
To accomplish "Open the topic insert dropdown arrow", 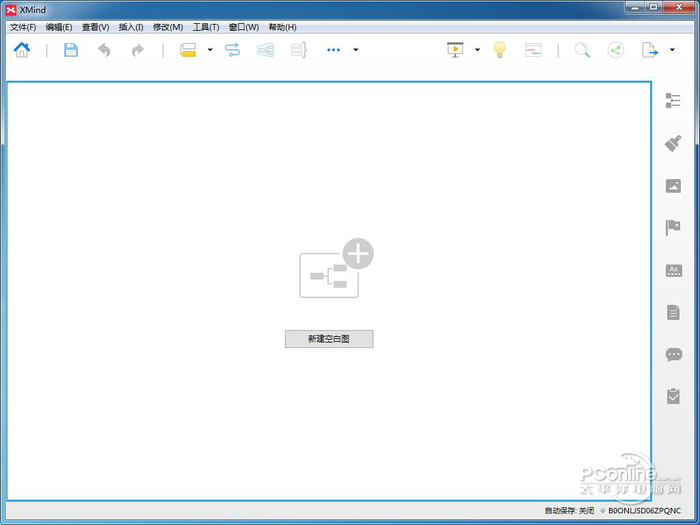I will pos(210,50).
